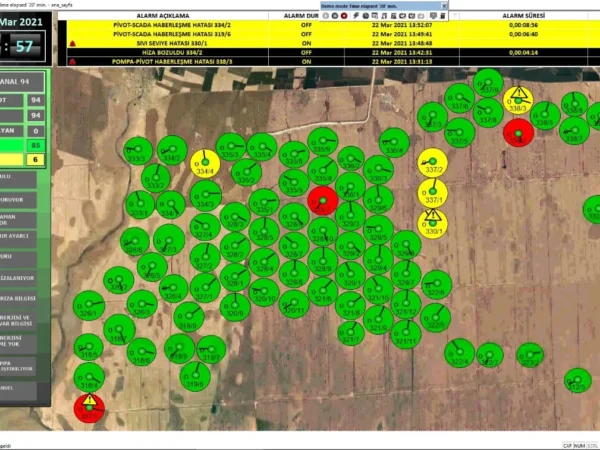Click the yellow status counter showing 6
Image resolution: width=600 pixels, height=450 pixels.
coord(37,160)
